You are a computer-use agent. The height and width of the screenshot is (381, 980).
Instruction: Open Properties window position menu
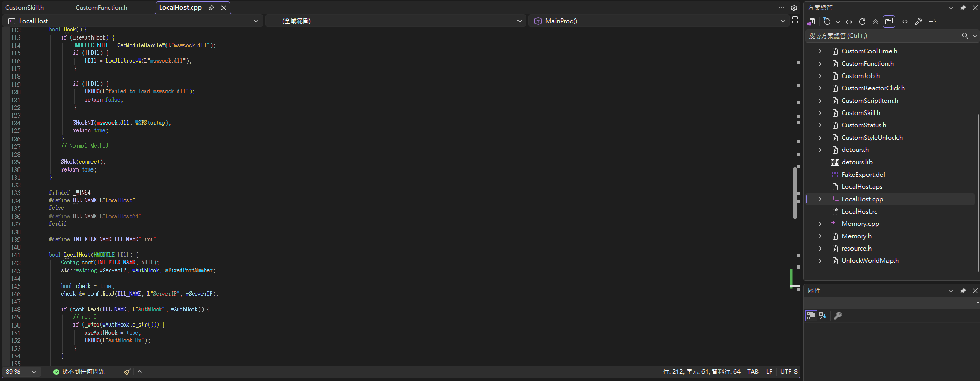click(x=951, y=291)
